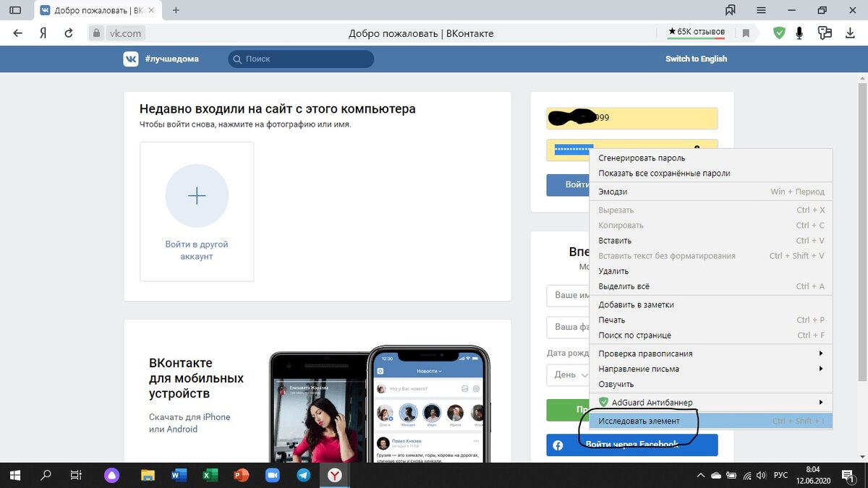The width and height of the screenshot is (868, 488).
Task: Focus the vk.com address bar
Action: point(125,33)
